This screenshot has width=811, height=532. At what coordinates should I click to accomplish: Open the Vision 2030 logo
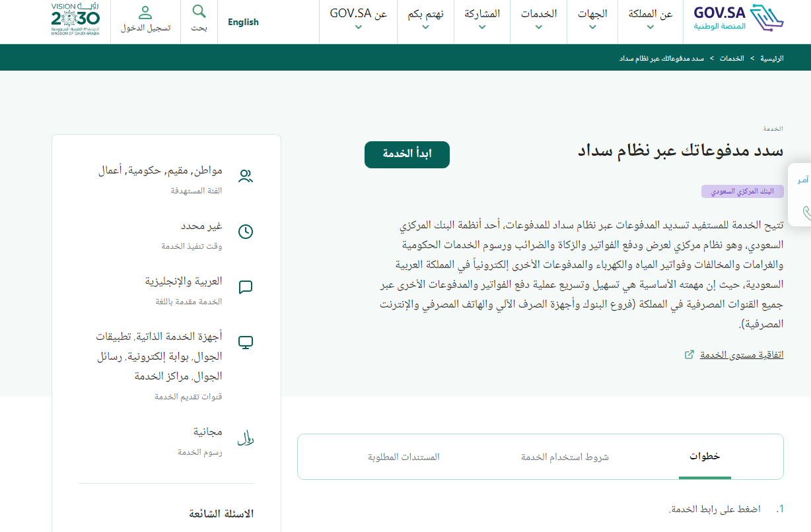75,20
